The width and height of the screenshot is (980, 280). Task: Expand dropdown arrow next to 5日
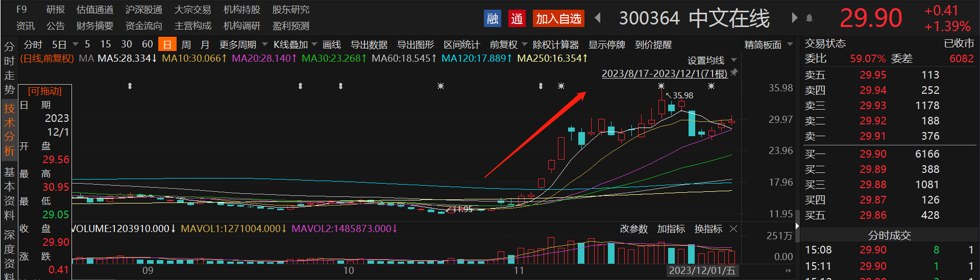coord(76,44)
